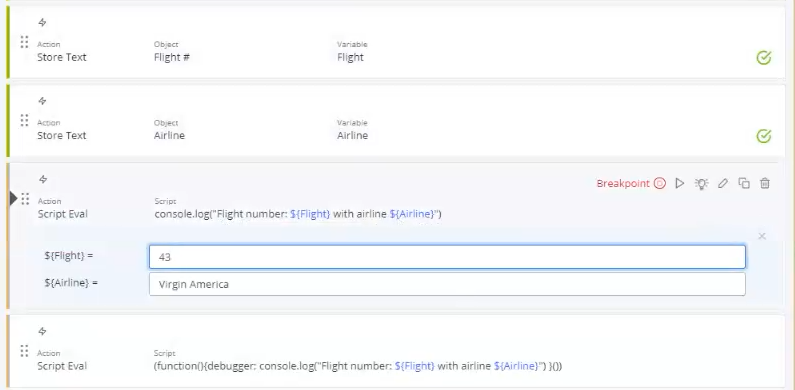This screenshot has height=390, width=795.
Task: Click the current step arrow marker
Action: tap(14, 199)
